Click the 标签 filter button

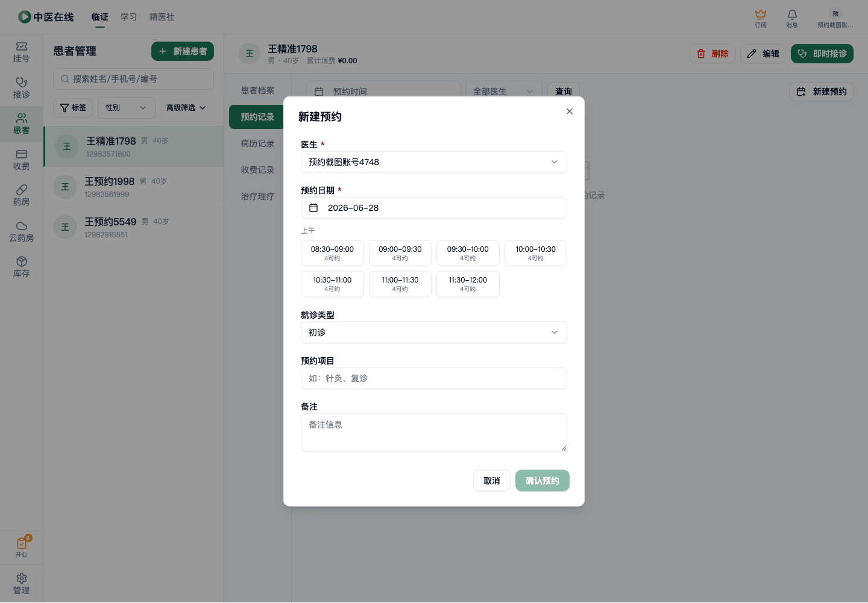(x=73, y=108)
